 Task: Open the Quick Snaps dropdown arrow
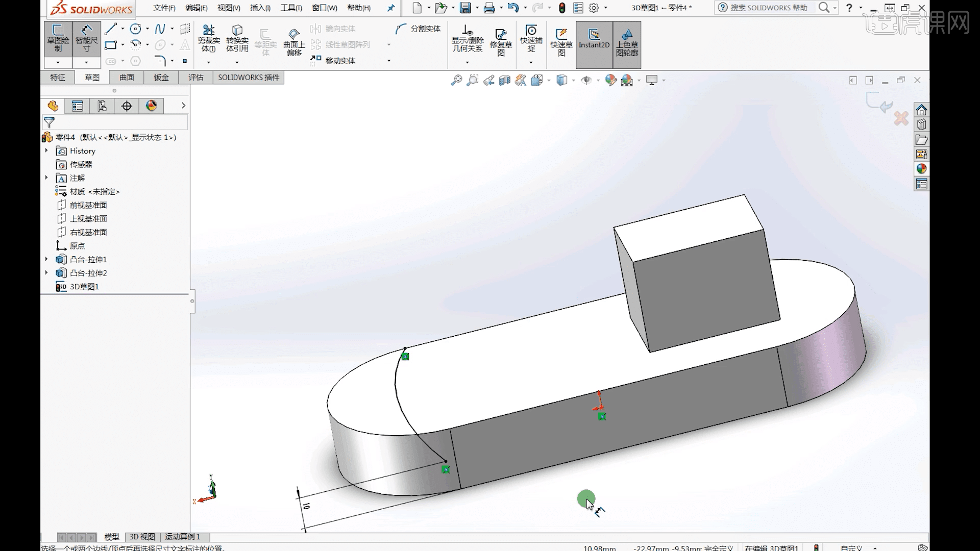(x=531, y=62)
